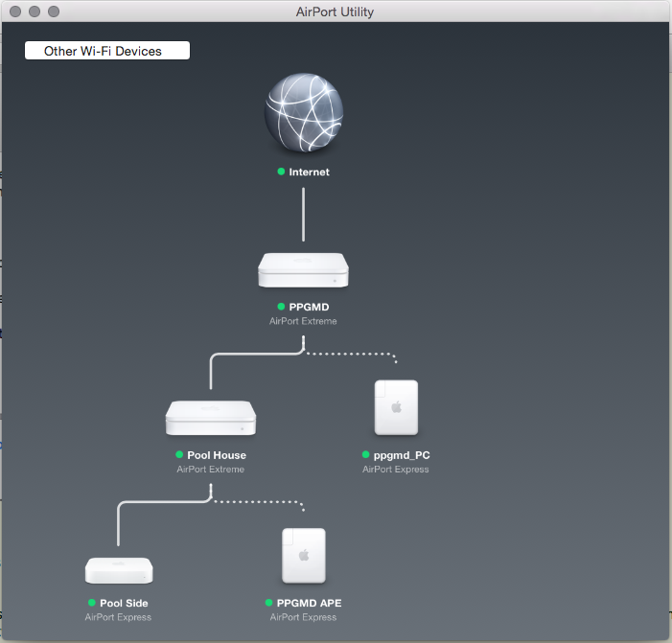Click the green status dot beside PPGMD
The width and height of the screenshot is (672, 643).
(x=281, y=307)
